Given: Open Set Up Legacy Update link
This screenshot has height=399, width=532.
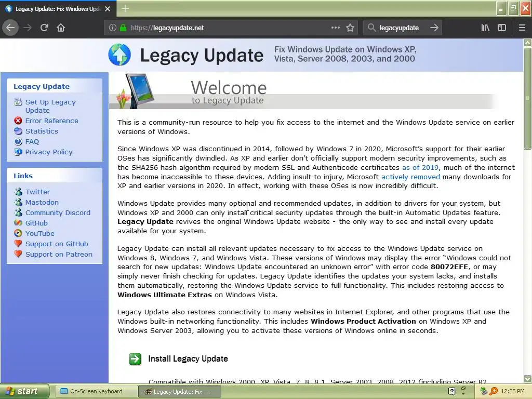Looking at the screenshot, I should tap(50, 106).
